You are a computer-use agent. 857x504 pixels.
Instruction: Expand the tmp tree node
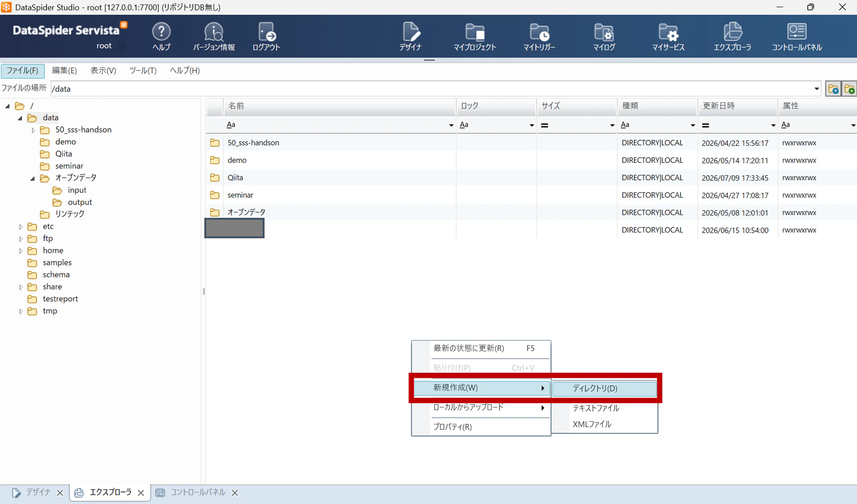(x=21, y=311)
